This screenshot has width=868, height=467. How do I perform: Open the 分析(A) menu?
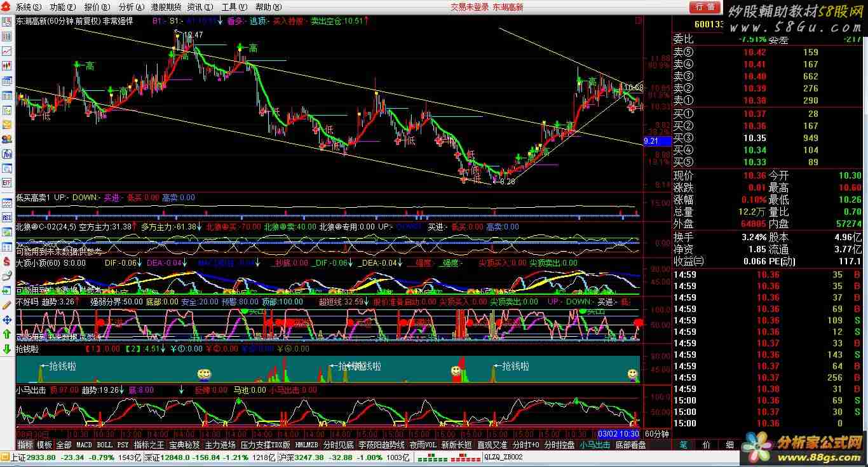tap(130, 7)
